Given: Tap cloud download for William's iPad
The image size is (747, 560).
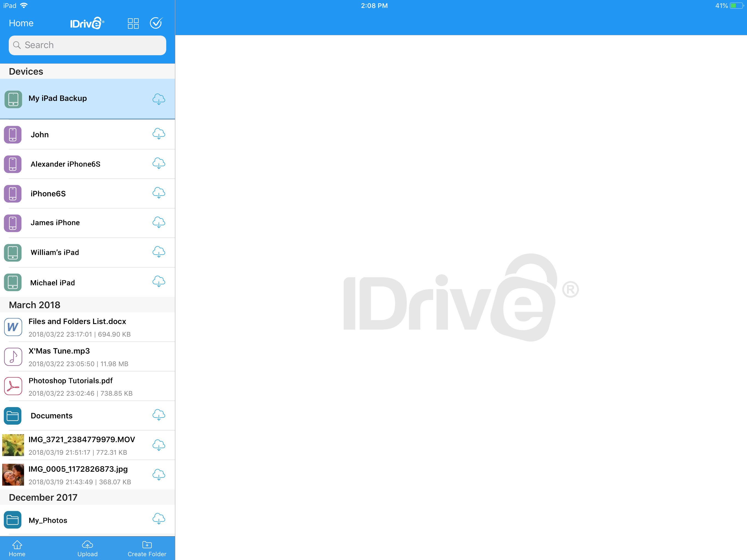Looking at the screenshot, I should point(159,252).
